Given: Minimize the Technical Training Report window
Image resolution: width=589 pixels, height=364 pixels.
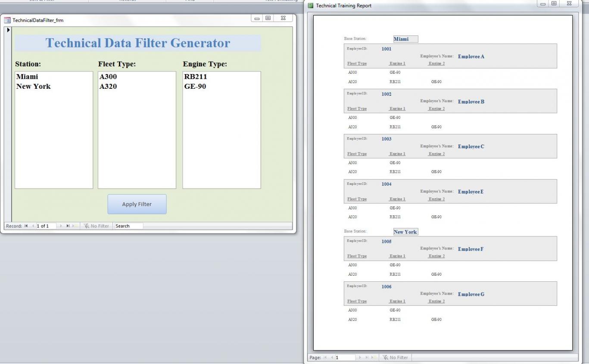Looking at the screenshot, I should (x=543, y=3).
